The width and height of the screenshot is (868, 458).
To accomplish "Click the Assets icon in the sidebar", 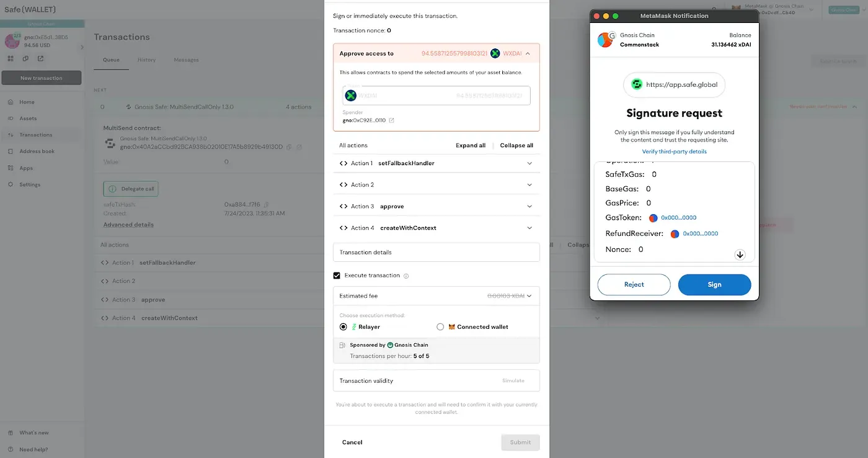I will (11, 119).
